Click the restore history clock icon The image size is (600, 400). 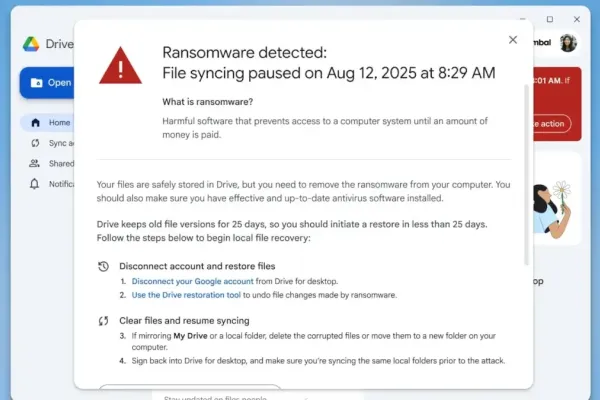point(103,267)
